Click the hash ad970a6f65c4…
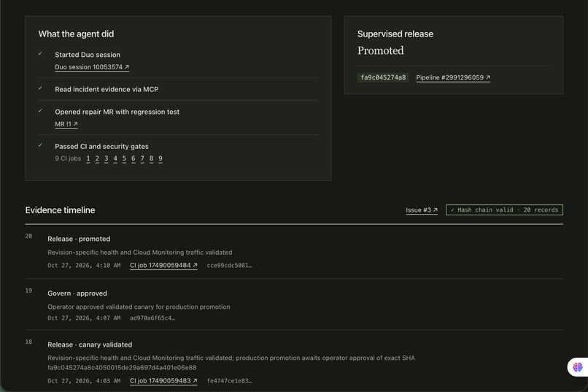 tap(152, 318)
